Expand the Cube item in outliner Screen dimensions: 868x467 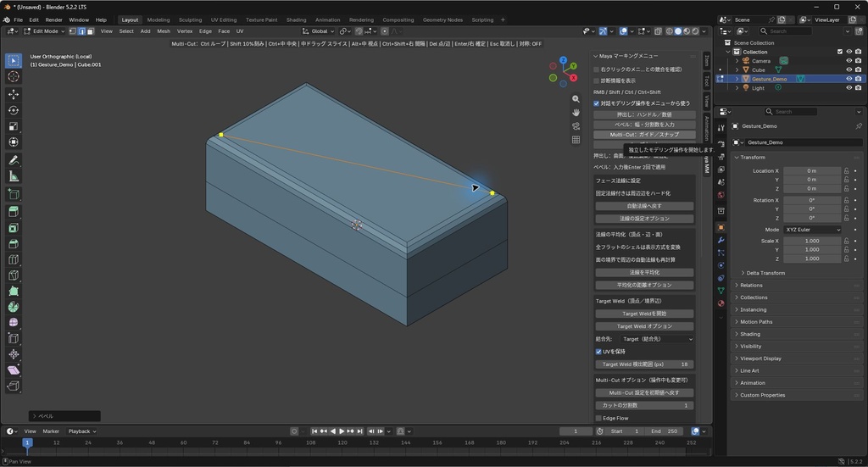737,69
